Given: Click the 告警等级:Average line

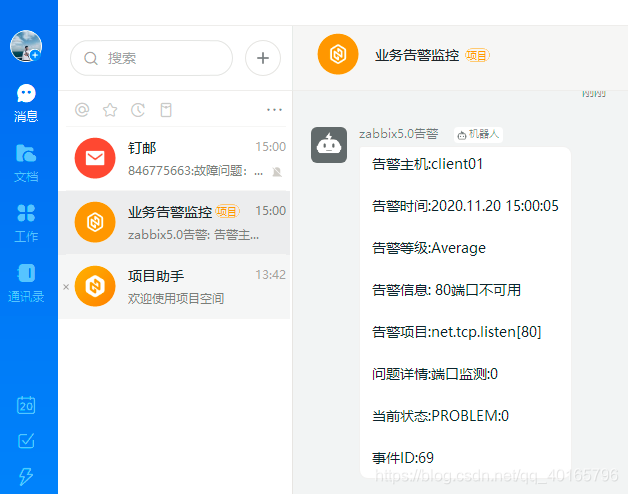Looking at the screenshot, I should pos(429,248).
